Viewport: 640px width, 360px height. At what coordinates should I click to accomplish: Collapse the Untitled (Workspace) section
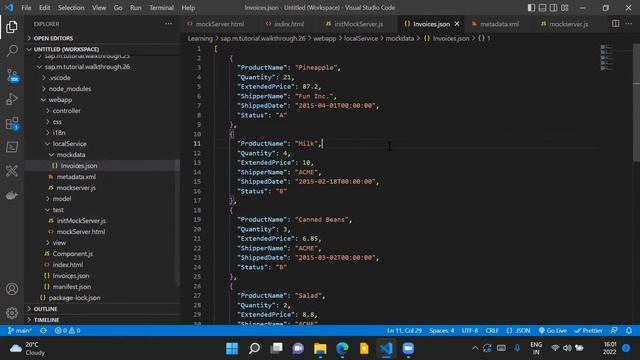point(102,49)
